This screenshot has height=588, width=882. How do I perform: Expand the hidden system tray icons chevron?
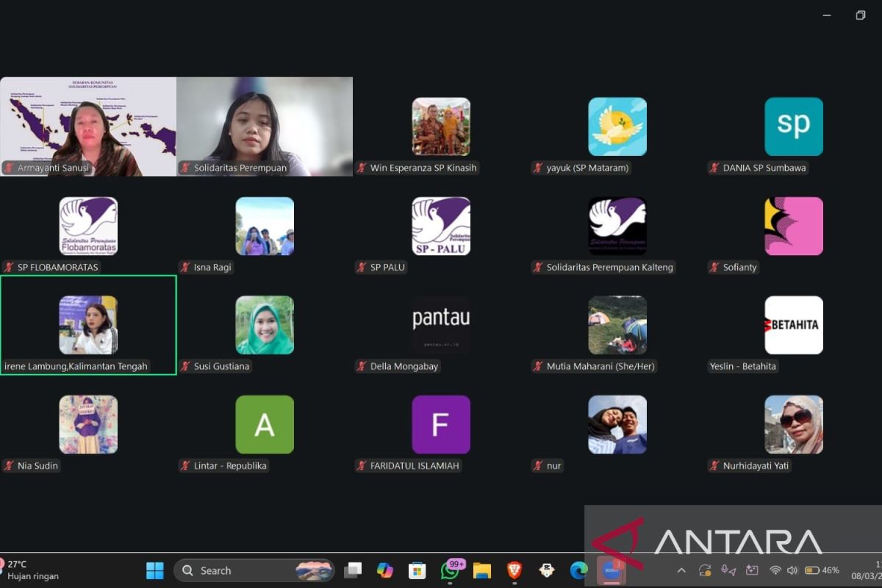point(681,570)
